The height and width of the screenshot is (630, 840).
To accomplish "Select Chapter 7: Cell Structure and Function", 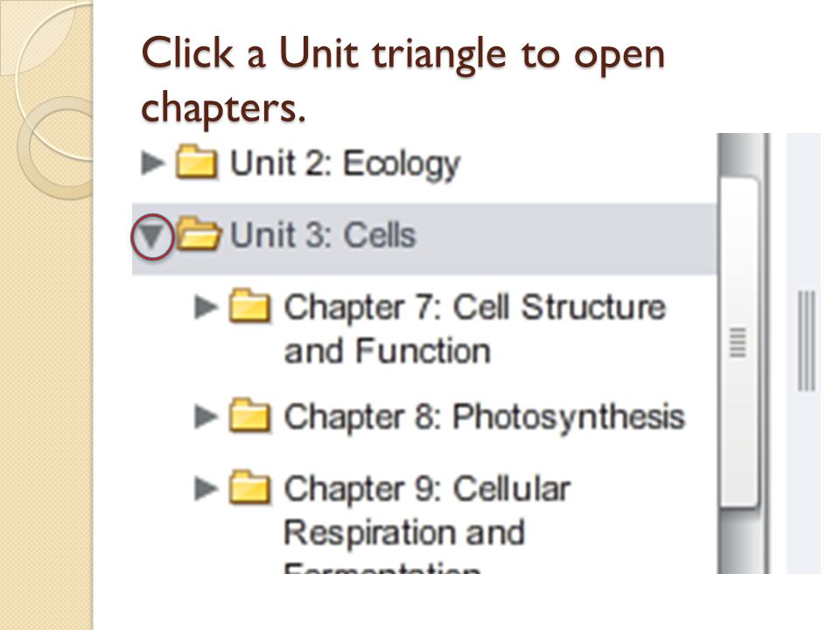I will click(474, 329).
